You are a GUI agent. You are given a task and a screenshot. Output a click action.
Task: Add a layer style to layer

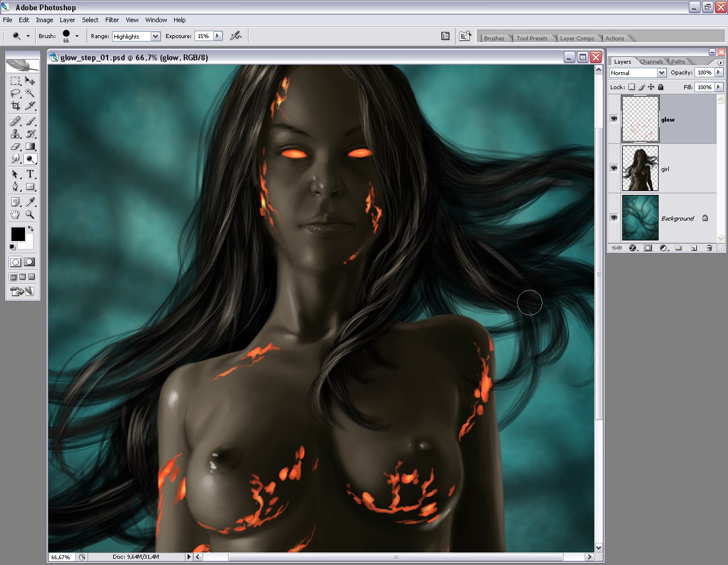(x=632, y=248)
